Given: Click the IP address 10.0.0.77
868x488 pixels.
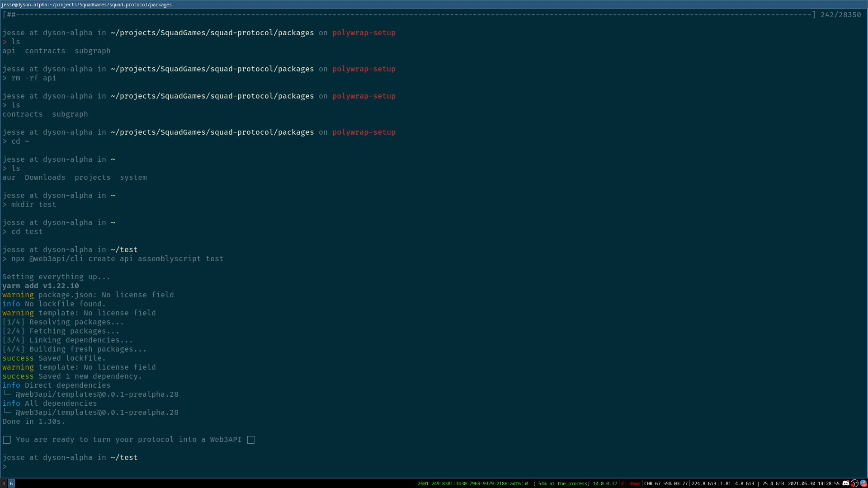Looking at the screenshot, I should click(605, 483).
